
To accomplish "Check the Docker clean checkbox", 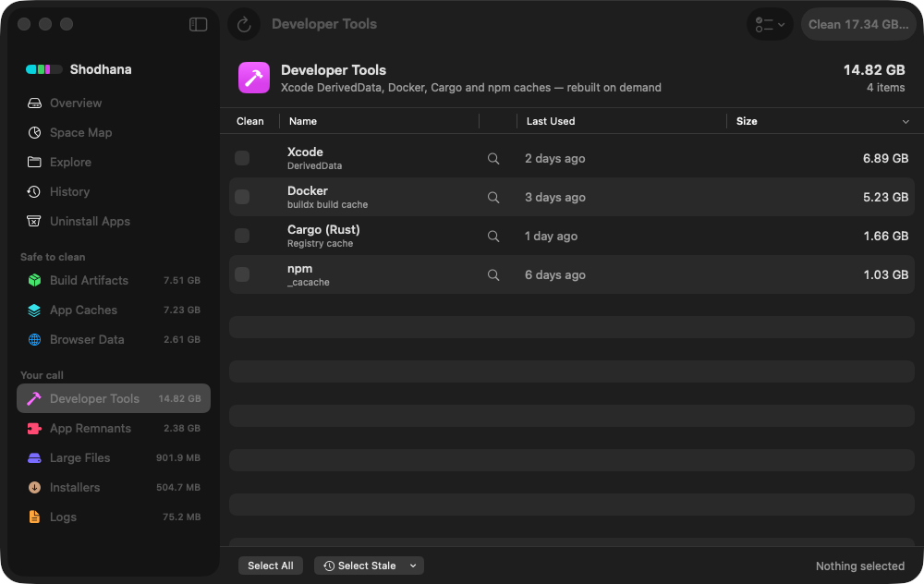I will click(242, 197).
